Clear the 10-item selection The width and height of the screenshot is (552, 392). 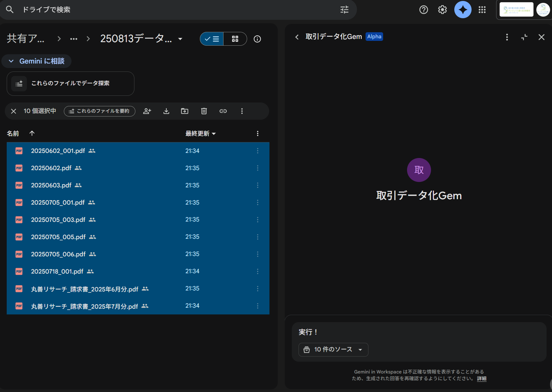pos(13,111)
